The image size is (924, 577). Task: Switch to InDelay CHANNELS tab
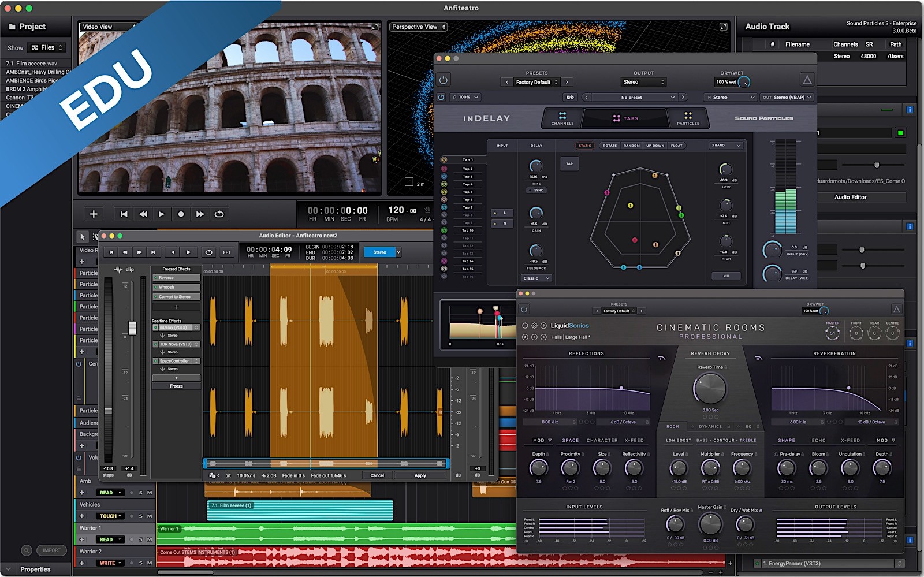click(562, 118)
